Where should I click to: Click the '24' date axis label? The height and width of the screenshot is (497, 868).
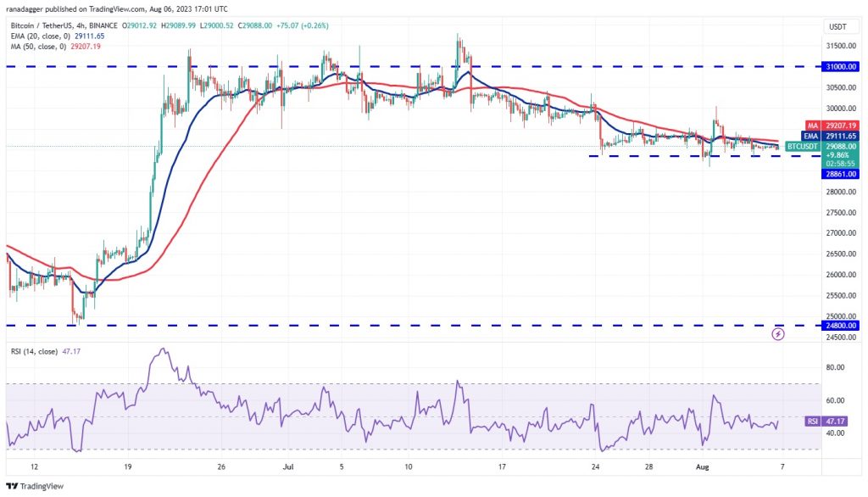pyautogui.click(x=595, y=467)
